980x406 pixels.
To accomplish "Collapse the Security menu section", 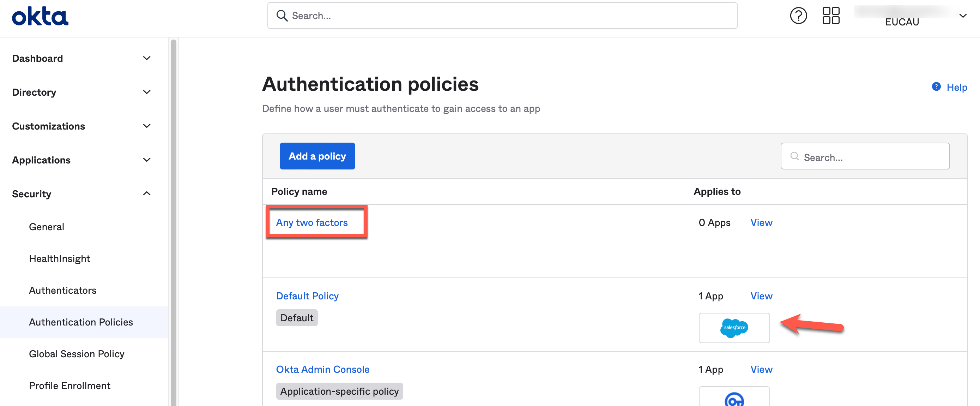I will tap(146, 194).
